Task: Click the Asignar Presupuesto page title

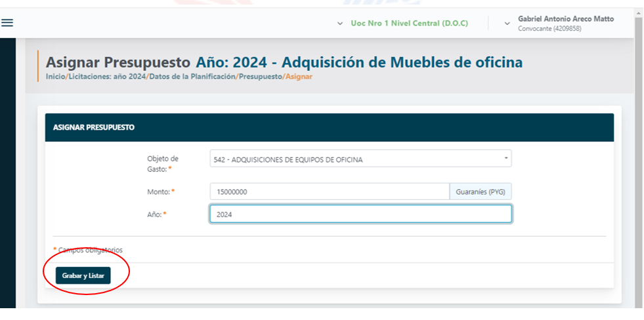Action: click(118, 62)
